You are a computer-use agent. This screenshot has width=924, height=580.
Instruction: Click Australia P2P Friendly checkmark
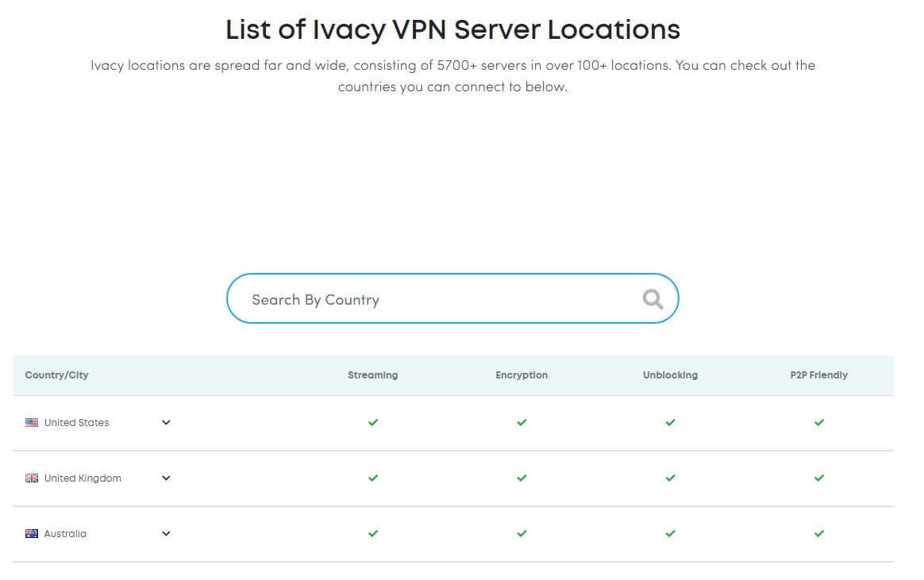[819, 533]
